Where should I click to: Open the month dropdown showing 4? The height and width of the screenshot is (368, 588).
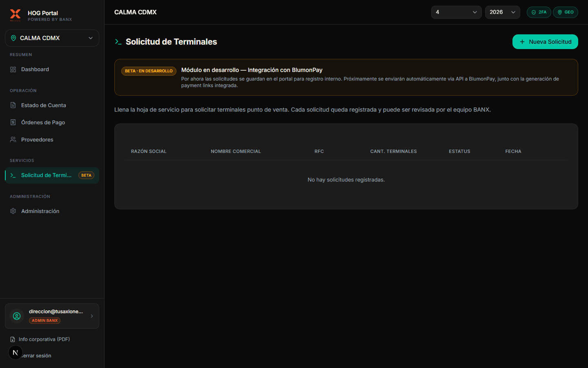tap(456, 12)
